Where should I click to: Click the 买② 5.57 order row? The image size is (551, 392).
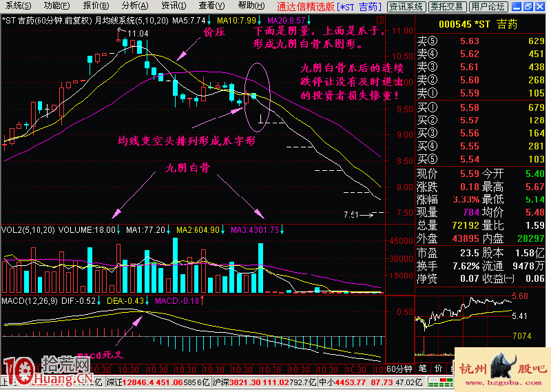click(x=480, y=121)
